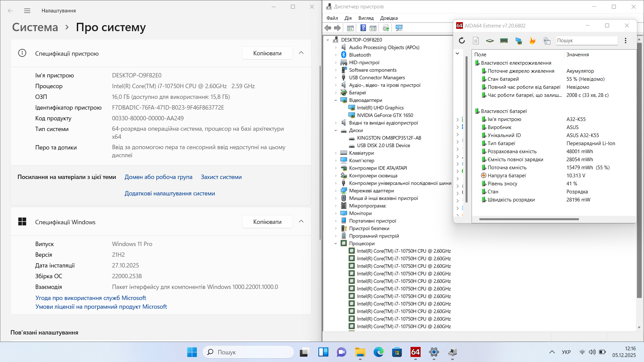644x362 pixels.
Task: Expand the Bluetooth device category
Action: 336,55
